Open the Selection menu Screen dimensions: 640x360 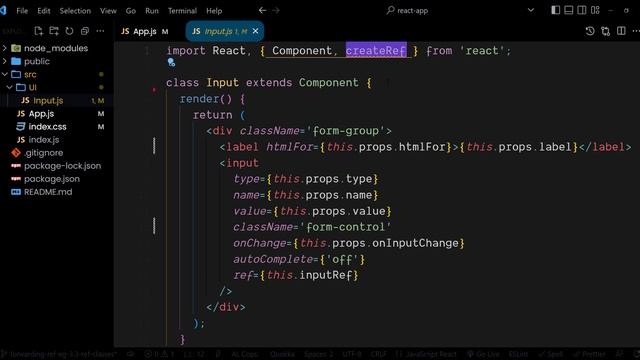tap(75, 11)
